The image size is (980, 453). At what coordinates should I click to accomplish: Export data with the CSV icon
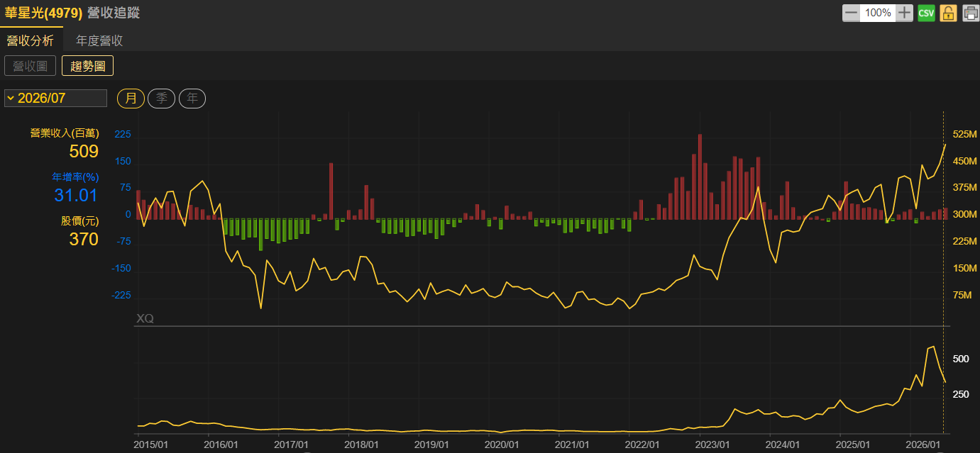click(926, 13)
